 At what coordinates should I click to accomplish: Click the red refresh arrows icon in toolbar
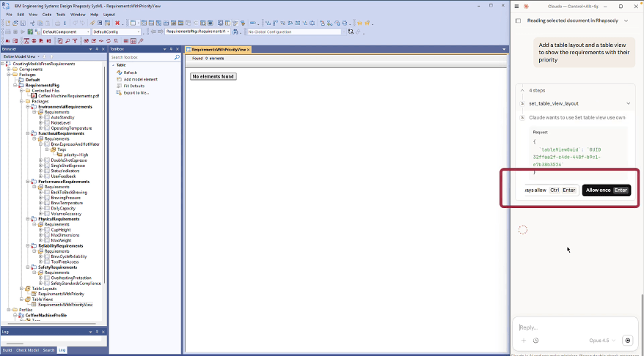tap(109, 40)
